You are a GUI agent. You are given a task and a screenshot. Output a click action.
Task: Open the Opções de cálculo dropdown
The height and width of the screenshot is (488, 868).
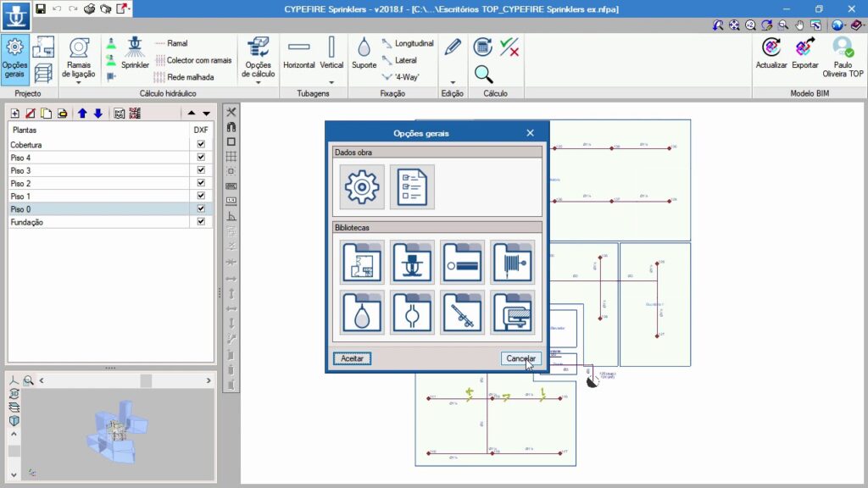tap(259, 83)
